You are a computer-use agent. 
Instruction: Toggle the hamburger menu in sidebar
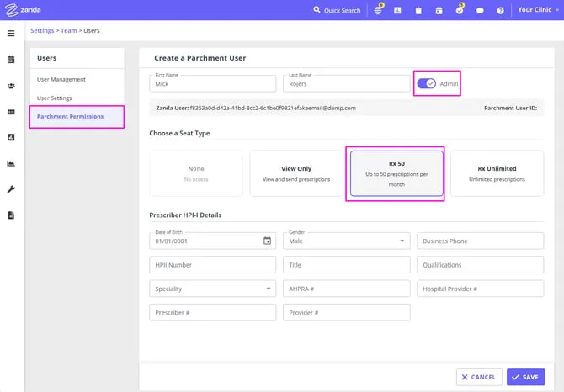[11, 34]
